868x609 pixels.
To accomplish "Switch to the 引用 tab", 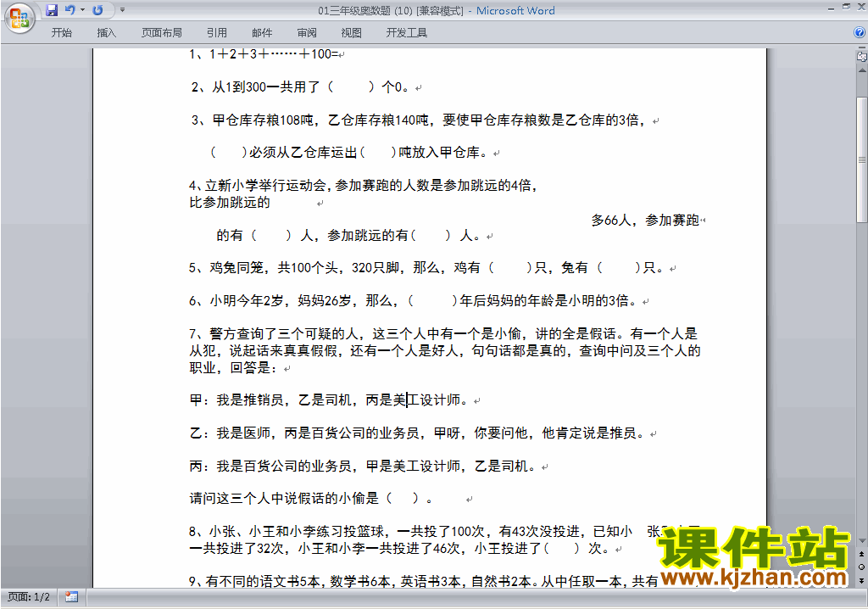I will click(x=216, y=33).
